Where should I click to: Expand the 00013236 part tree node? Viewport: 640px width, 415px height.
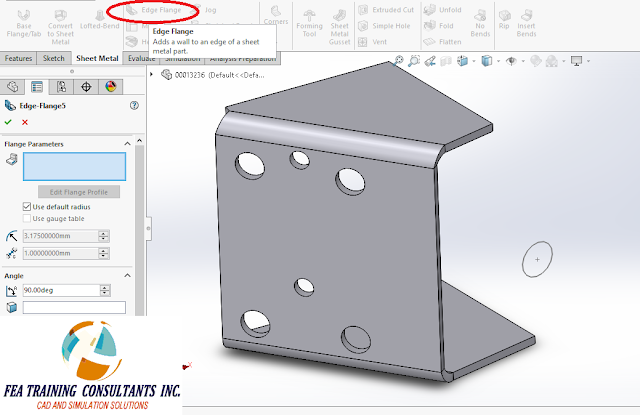151,75
